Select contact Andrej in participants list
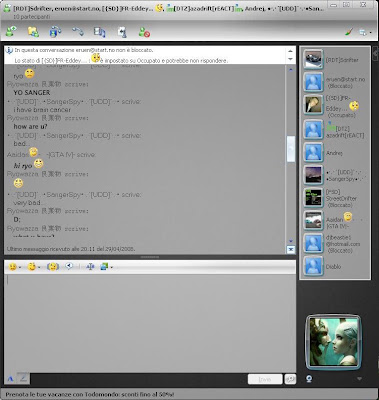 coord(335,153)
